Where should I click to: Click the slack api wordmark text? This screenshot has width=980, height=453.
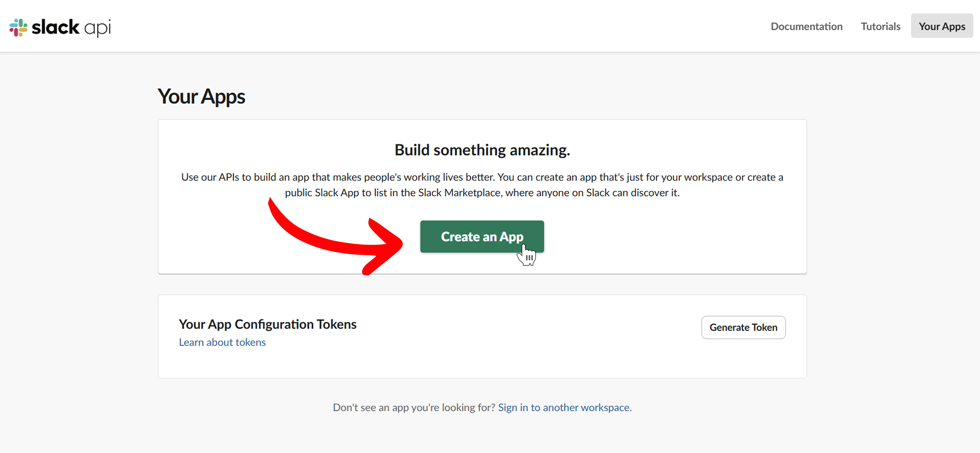tap(71, 28)
